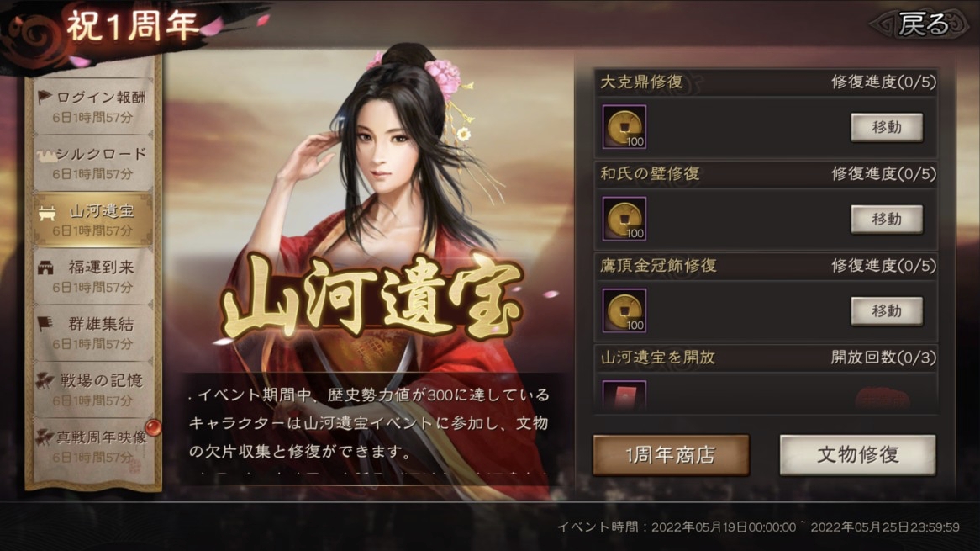This screenshot has width=980, height=551.
Task: Click 移動 button for 和氏の璧修復
Action: point(886,220)
